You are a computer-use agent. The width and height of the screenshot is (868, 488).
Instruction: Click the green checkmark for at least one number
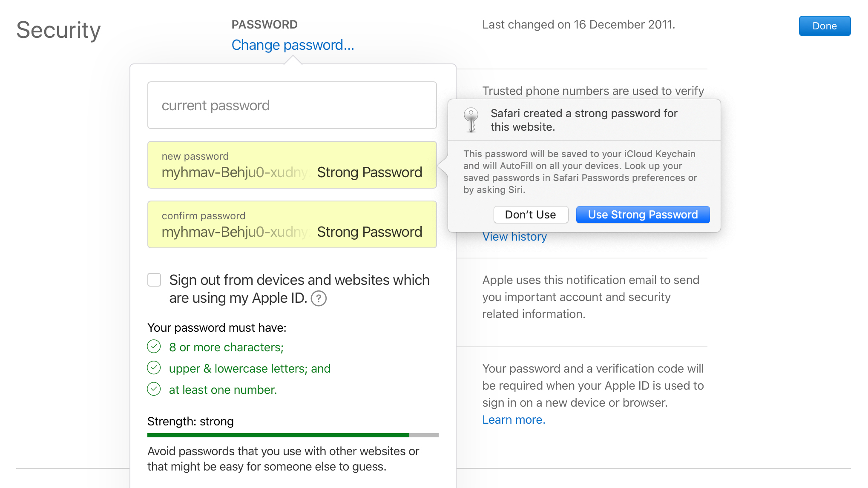155,390
